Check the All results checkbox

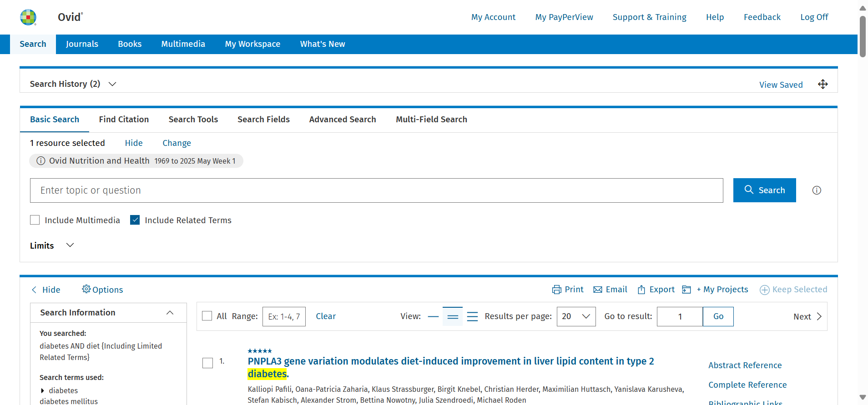click(207, 316)
